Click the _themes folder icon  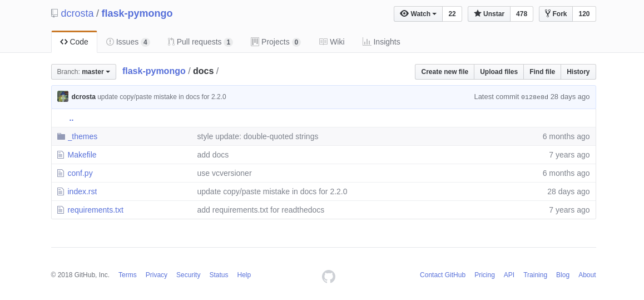click(61, 136)
